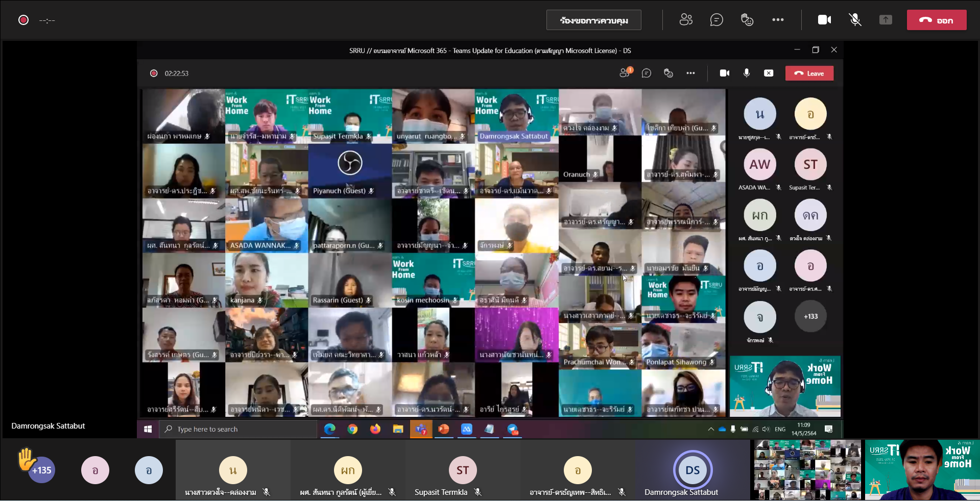Image resolution: width=980 pixels, height=501 pixels.
Task: Open the More actions ellipsis menu
Action: pyautogui.click(x=778, y=20)
